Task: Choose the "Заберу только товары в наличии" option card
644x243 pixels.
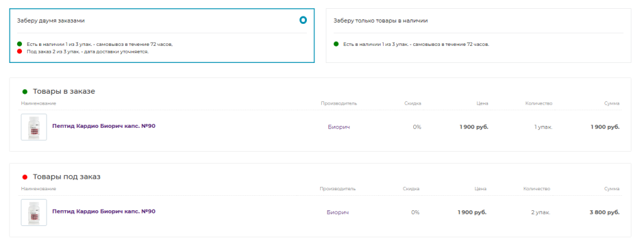Action: tap(479, 35)
